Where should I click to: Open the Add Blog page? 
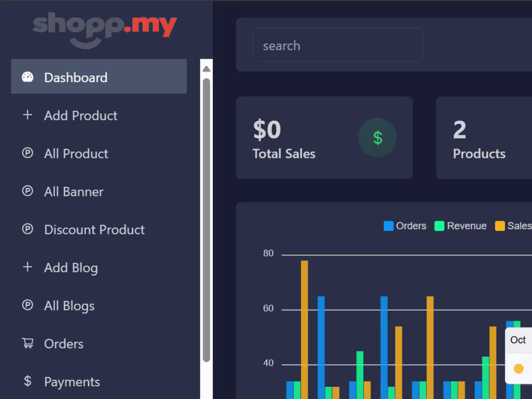coord(71,267)
